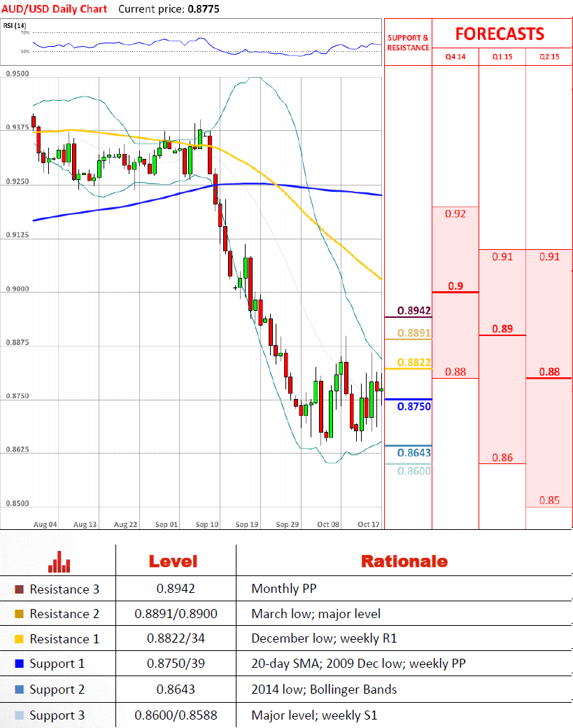Screen dimensions: 573x728
Task: Click the Resistance 1 yellow color swatch
Action: [x=19, y=639]
